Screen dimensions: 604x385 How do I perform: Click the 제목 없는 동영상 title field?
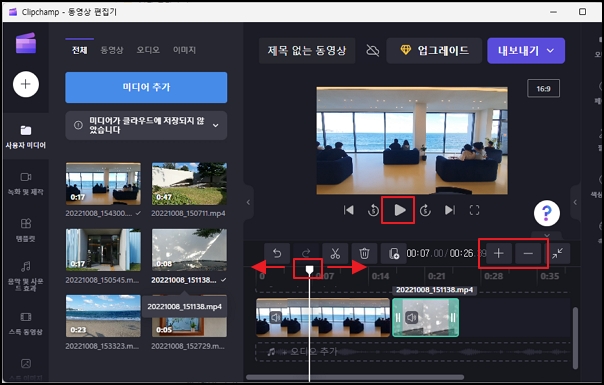click(x=307, y=50)
